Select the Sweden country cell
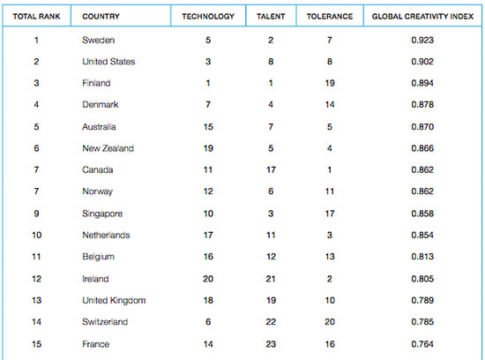 (x=98, y=40)
